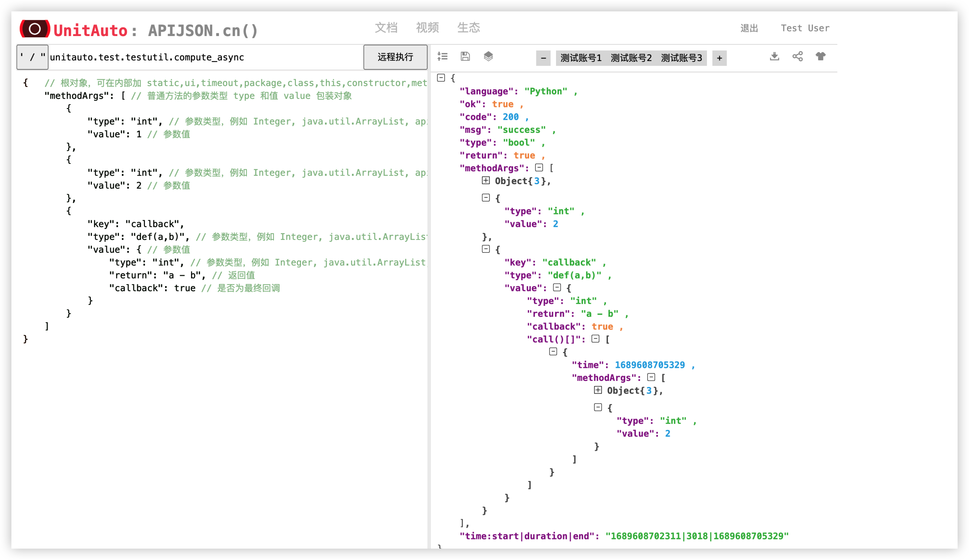Switch to 视频 in the top navigation
This screenshot has height=560, width=969.
point(427,27)
